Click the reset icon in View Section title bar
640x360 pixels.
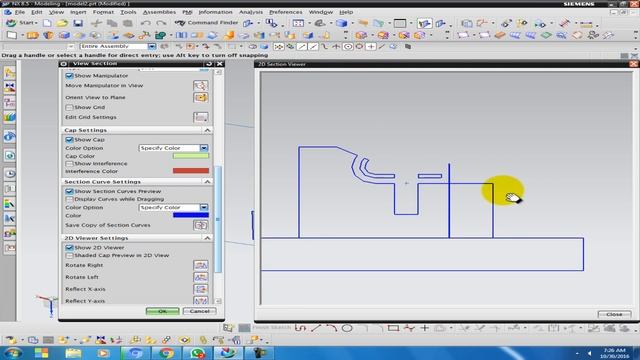209,64
